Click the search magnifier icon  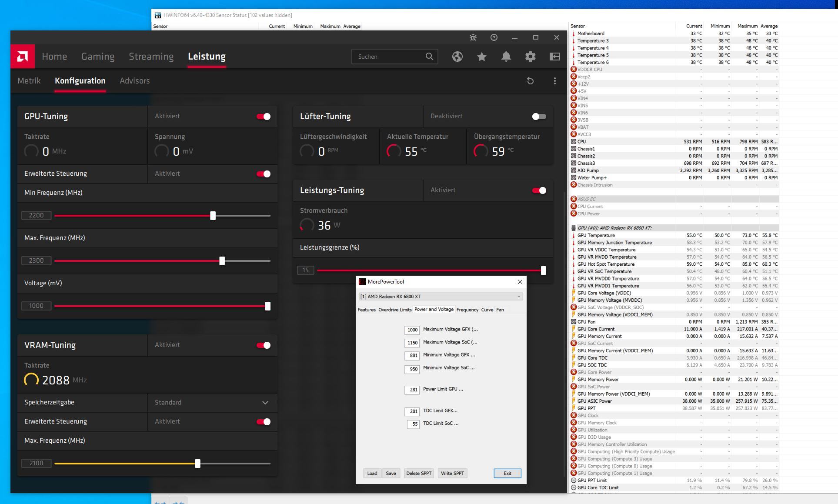tap(429, 57)
